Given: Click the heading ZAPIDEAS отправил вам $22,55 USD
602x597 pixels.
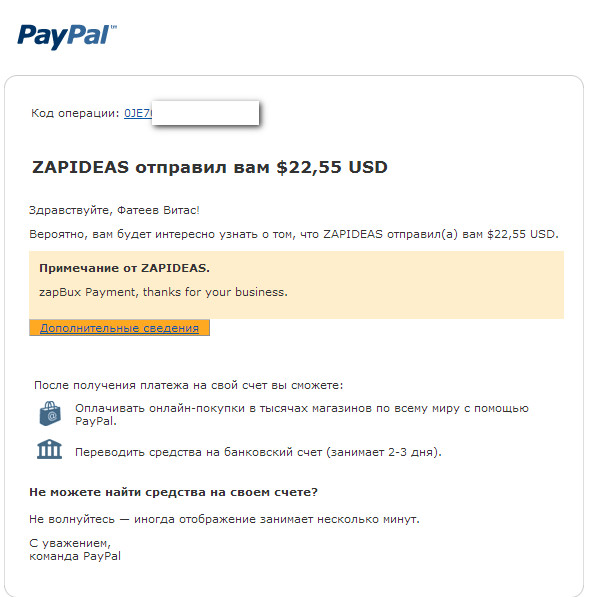Looking at the screenshot, I should tap(210, 167).
